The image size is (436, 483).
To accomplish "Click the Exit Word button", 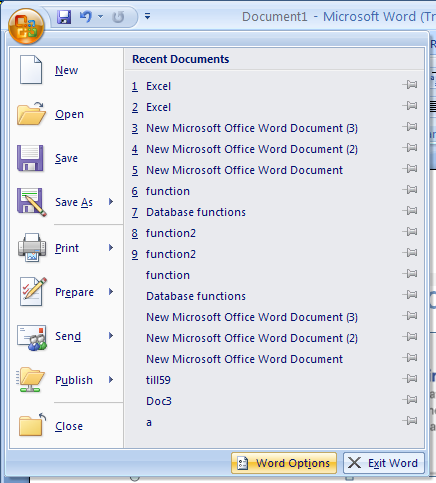I will (x=384, y=463).
